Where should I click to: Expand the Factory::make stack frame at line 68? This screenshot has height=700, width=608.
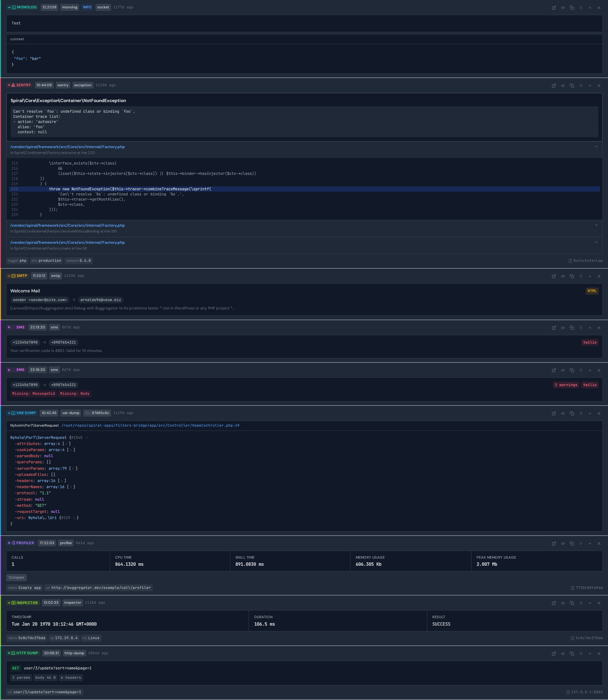point(596,242)
